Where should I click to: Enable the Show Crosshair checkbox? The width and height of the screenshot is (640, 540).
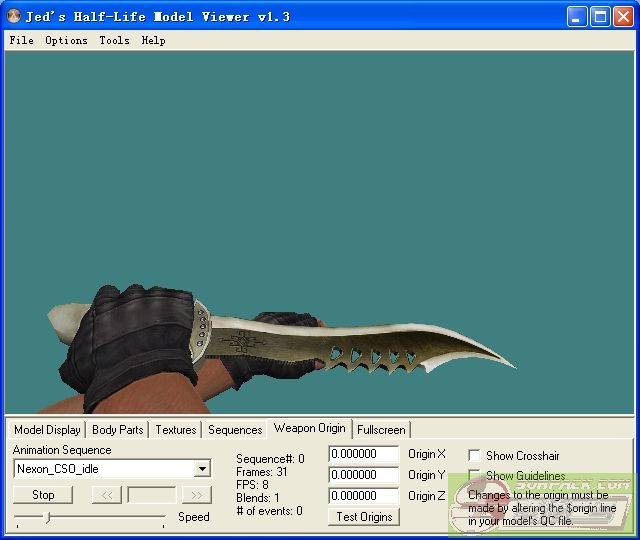point(474,455)
